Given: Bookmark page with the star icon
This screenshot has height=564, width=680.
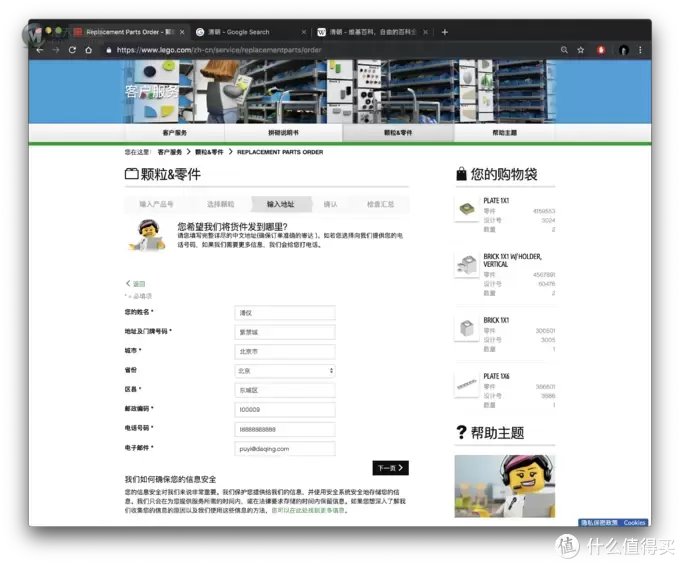Looking at the screenshot, I should coord(581,50).
